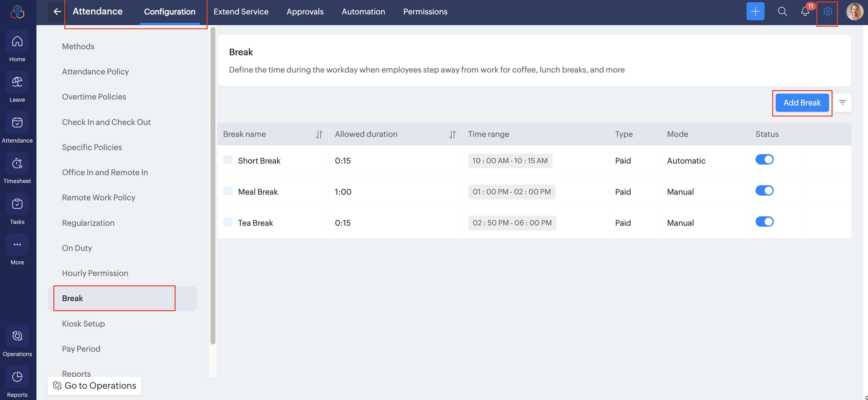Viewport: 868px width, 400px height.
Task: Click the Tasks sidebar icon
Action: [x=17, y=204]
